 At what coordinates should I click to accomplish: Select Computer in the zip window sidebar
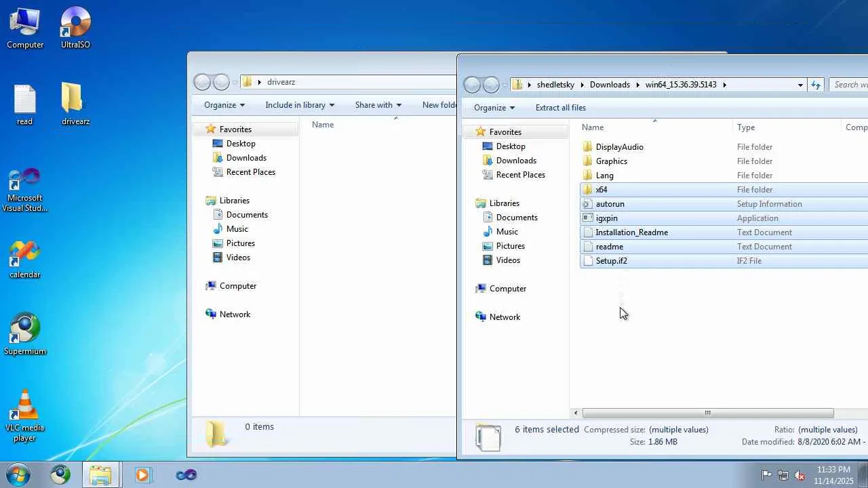(508, 289)
